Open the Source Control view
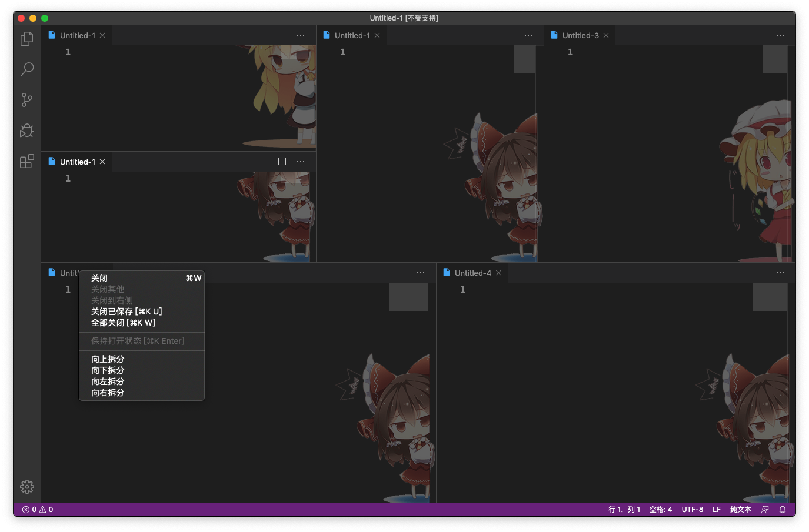Image resolution: width=809 pixels, height=532 pixels. 27,100
